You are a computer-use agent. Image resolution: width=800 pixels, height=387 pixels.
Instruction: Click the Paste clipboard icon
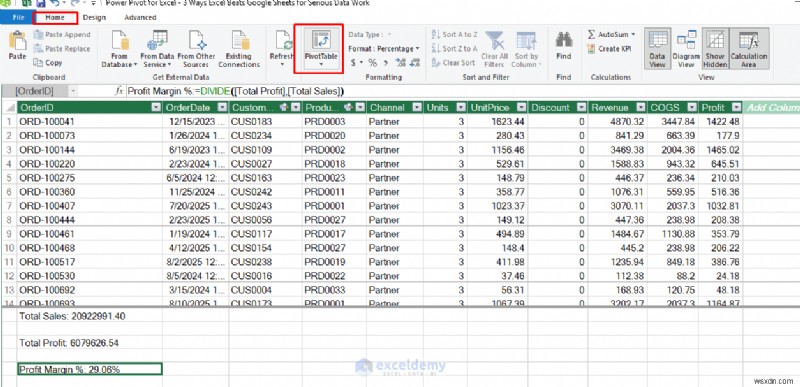click(17, 41)
